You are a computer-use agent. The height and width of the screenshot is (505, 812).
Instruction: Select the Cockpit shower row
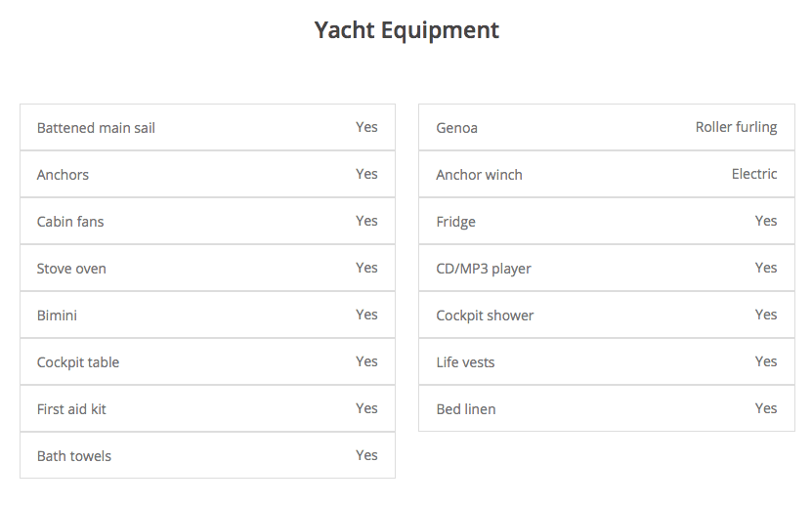click(606, 316)
